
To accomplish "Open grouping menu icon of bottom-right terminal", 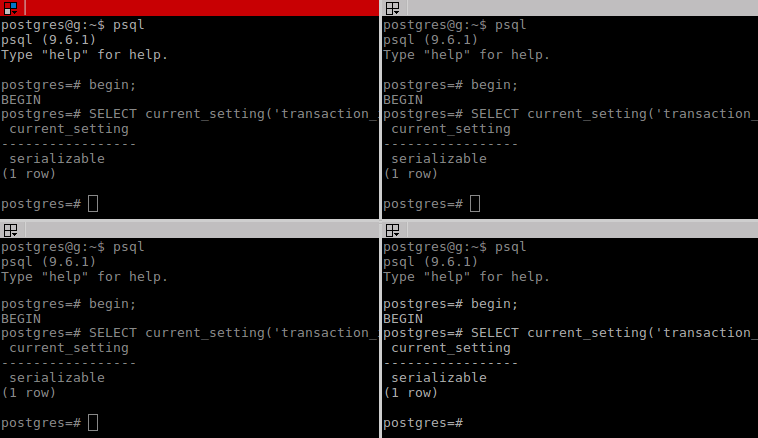I will [x=393, y=230].
